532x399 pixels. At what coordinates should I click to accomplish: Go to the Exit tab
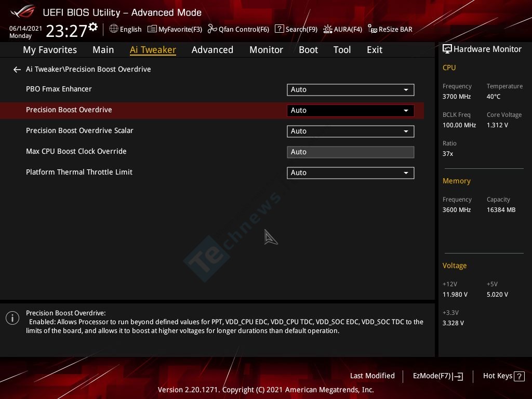pyautogui.click(x=375, y=50)
